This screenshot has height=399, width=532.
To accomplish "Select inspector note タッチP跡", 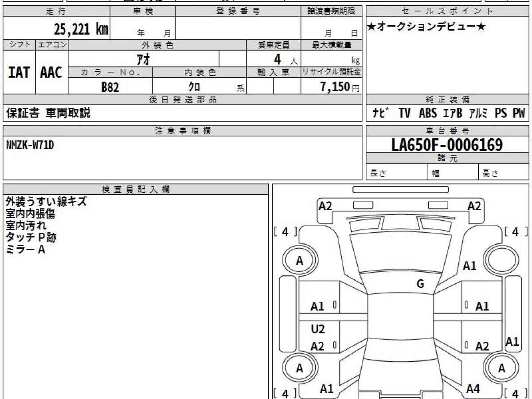I will click(31, 238).
